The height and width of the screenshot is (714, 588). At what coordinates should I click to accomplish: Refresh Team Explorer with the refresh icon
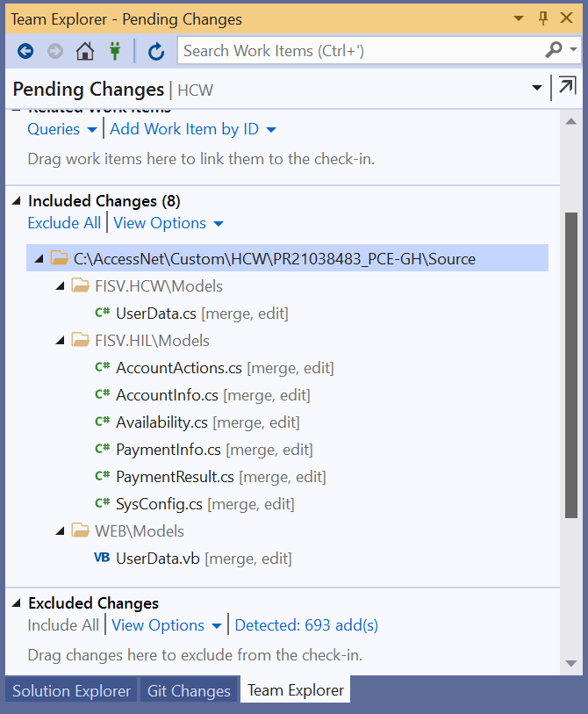[156, 51]
